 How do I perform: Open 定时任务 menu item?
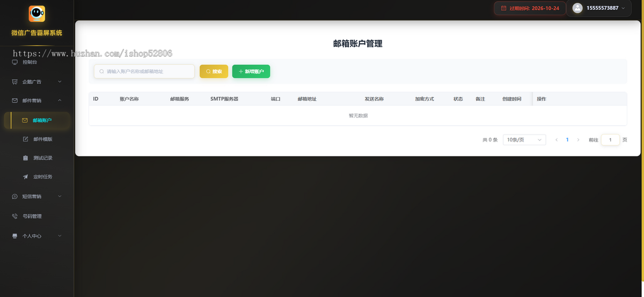coord(37,176)
